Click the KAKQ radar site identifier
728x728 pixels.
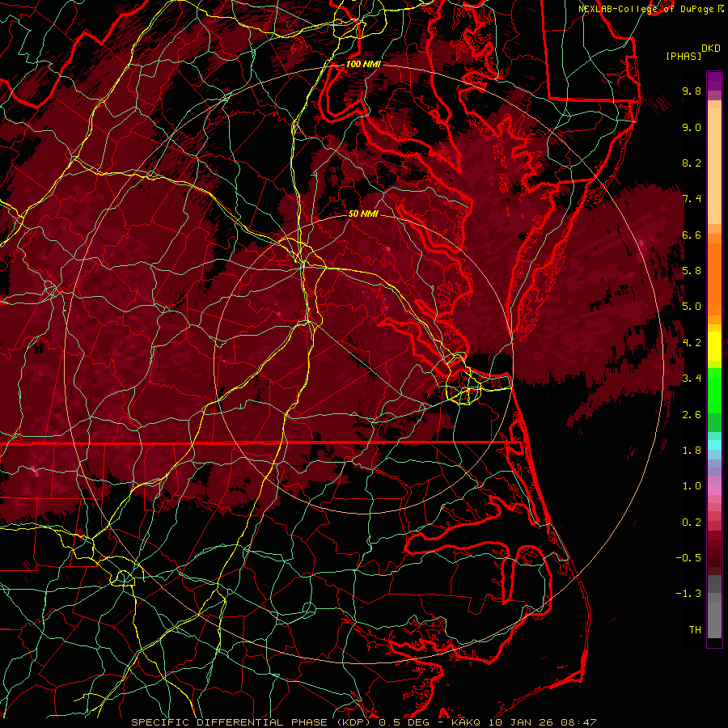466,722
